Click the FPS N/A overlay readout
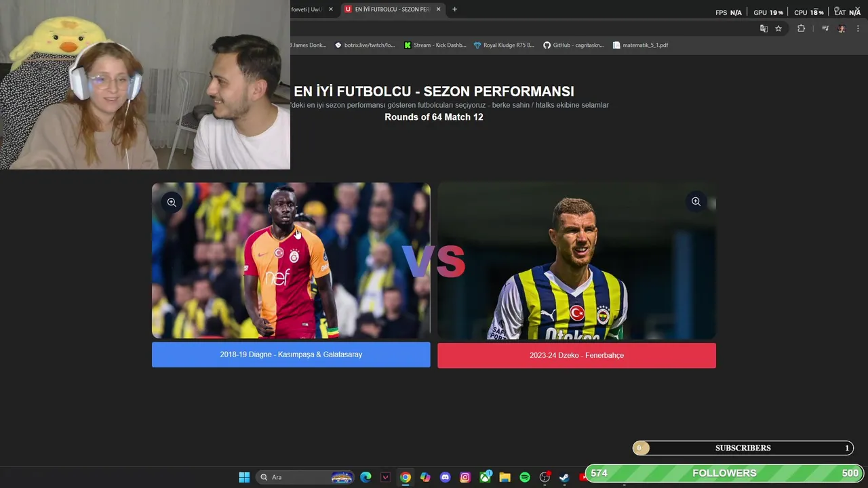Screen dimensions: 868x488 [729, 12]
